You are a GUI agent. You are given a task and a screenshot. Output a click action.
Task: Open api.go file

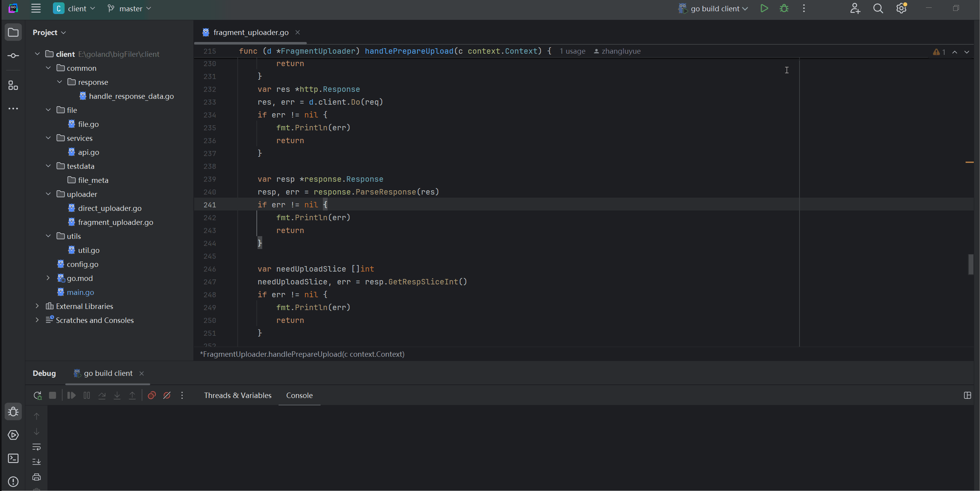tap(89, 152)
